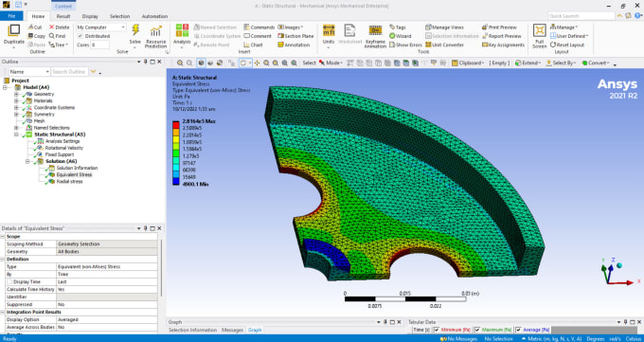Switch to the Display ribbon tab
This screenshot has width=644, height=342.
click(x=90, y=16)
